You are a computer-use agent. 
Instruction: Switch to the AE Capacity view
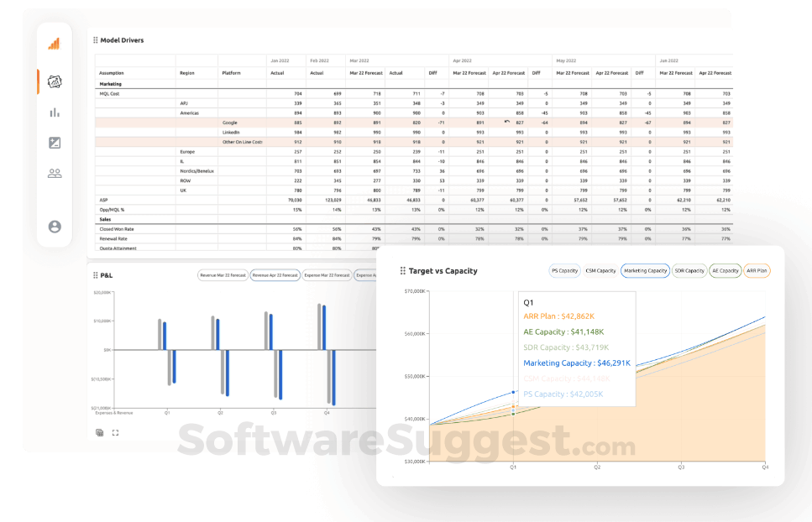pos(724,270)
